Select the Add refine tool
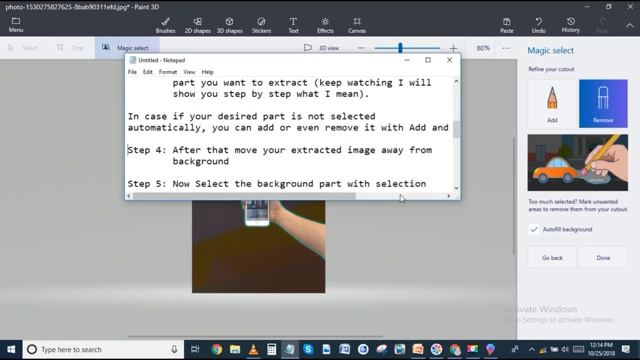Screen dimensions: 640x360 pyautogui.click(x=552, y=103)
